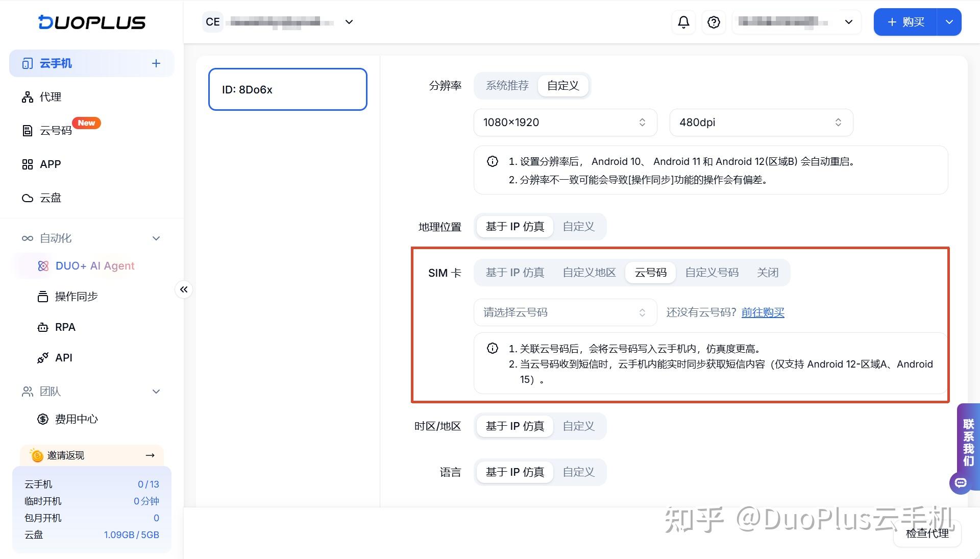This screenshot has width=980, height=559.
Task: Select 基于 IP 仿真 for 地理位置
Action: [515, 227]
